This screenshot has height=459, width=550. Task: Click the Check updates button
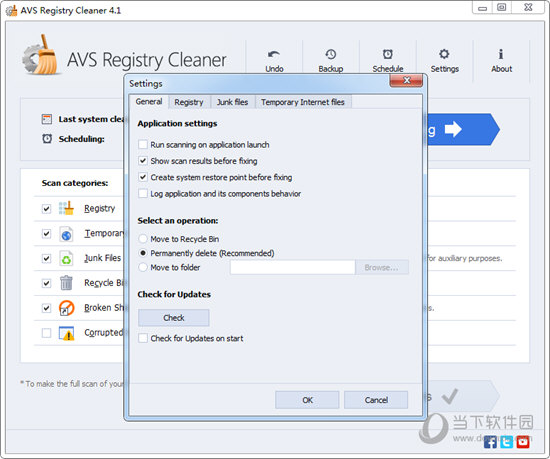[174, 318]
